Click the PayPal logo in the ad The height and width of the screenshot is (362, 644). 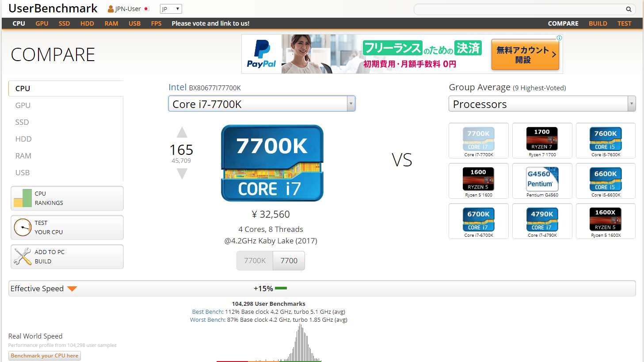point(262,54)
